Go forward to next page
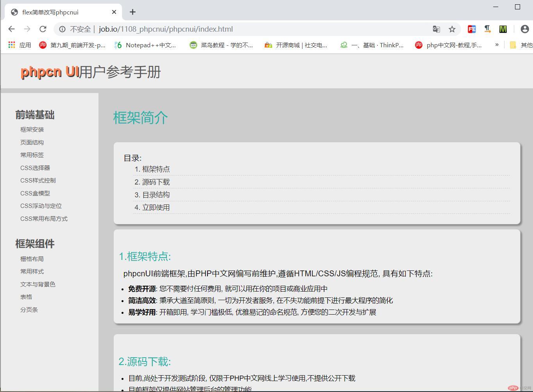The height and width of the screenshot is (392, 533). (x=27, y=29)
